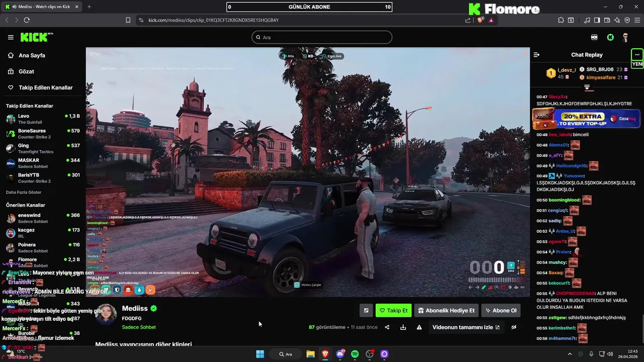Open the Levo channel in the sidebar

coord(43,119)
